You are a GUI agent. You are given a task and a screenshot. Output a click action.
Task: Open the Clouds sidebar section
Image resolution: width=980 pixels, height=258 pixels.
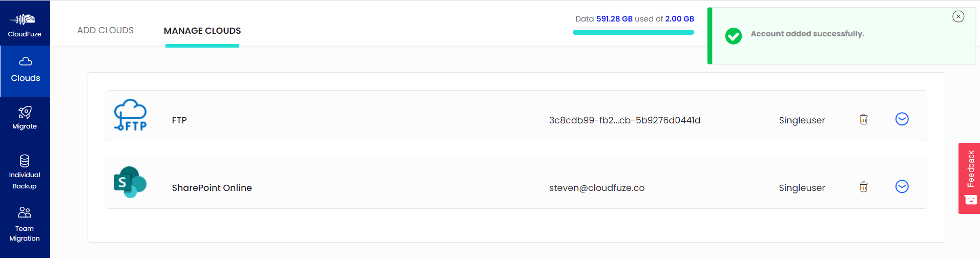point(25,71)
